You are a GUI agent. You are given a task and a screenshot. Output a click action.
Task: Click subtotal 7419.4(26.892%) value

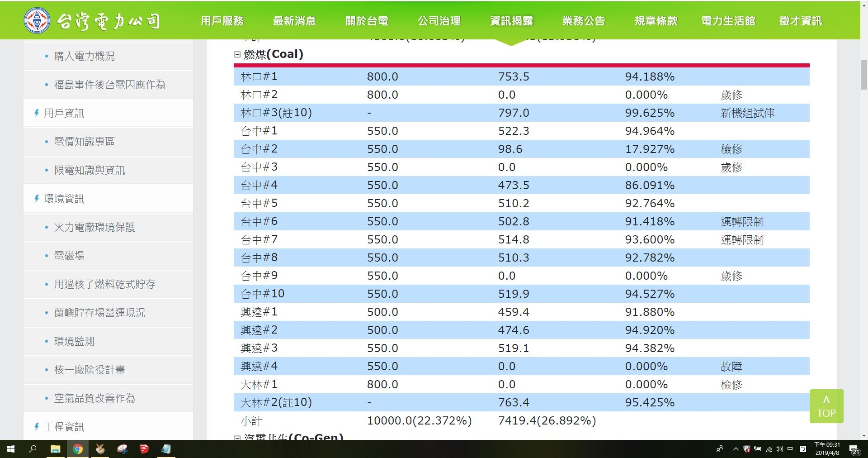click(x=547, y=420)
